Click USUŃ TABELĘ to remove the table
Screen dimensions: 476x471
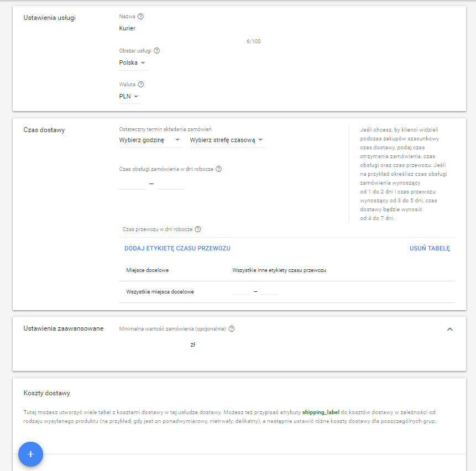(430, 248)
